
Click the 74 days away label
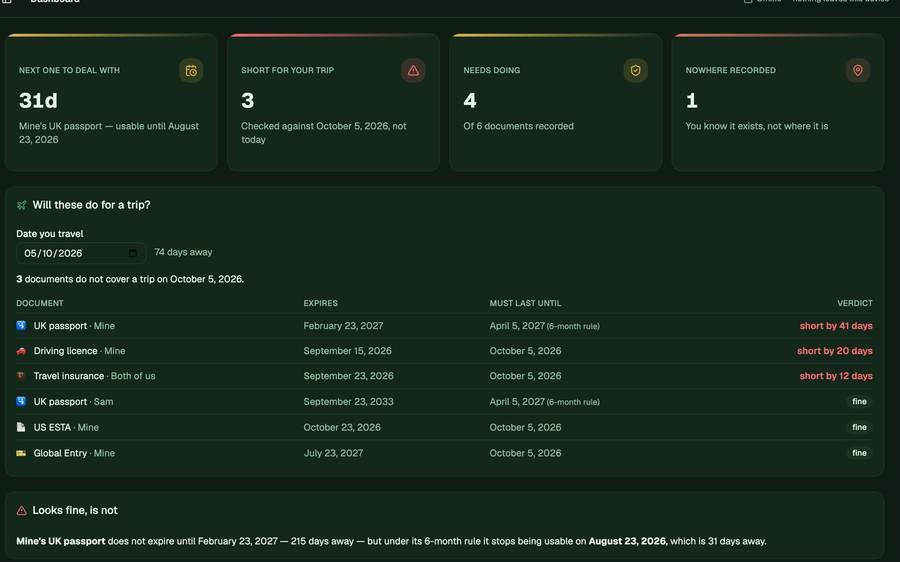click(183, 252)
